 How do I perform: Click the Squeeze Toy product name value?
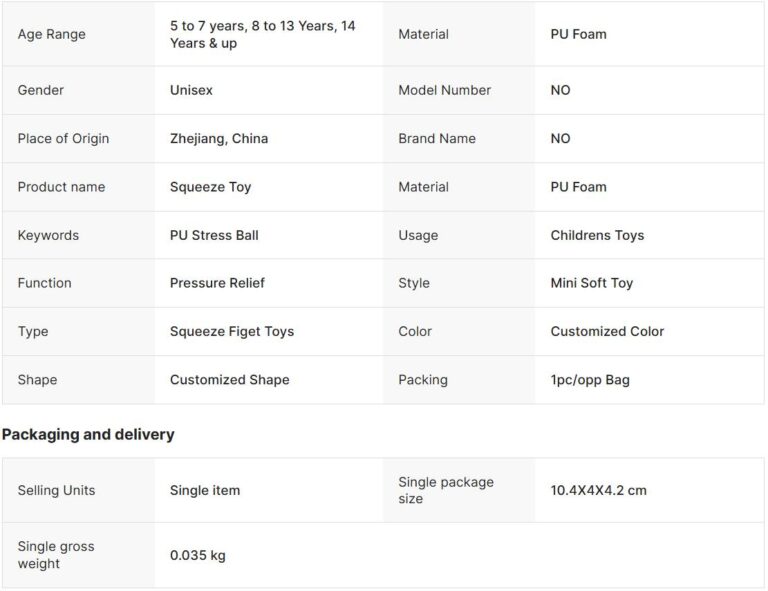click(211, 187)
